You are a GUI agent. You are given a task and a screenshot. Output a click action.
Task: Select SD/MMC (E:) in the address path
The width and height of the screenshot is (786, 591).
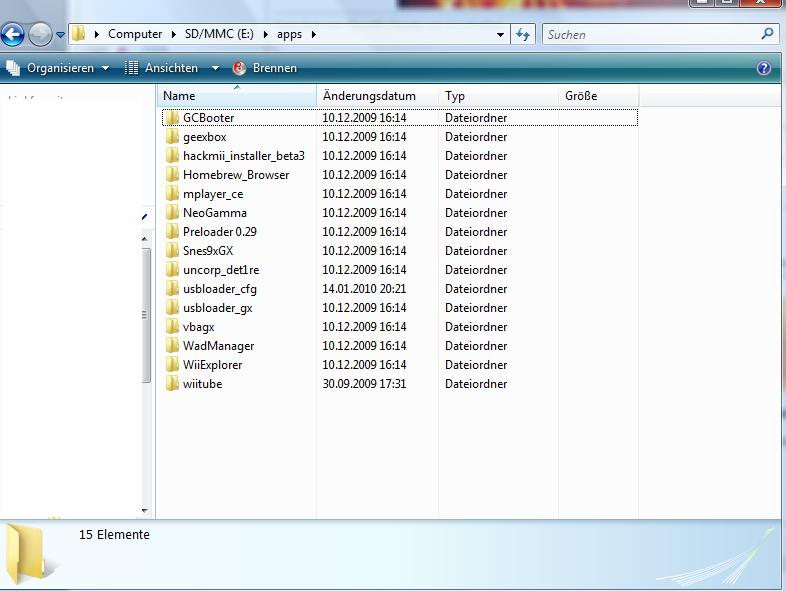[219, 34]
